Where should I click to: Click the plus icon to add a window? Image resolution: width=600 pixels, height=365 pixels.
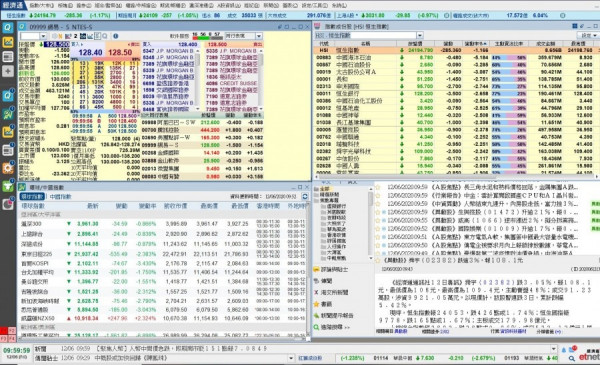click(x=8, y=71)
